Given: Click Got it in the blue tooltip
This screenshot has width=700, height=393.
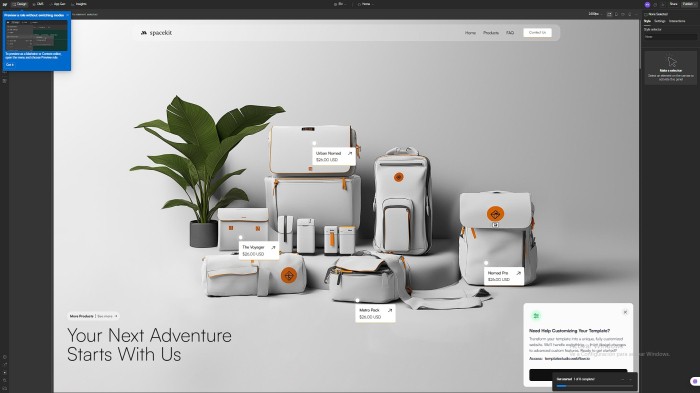Looking at the screenshot, I should tap(10, 65).
